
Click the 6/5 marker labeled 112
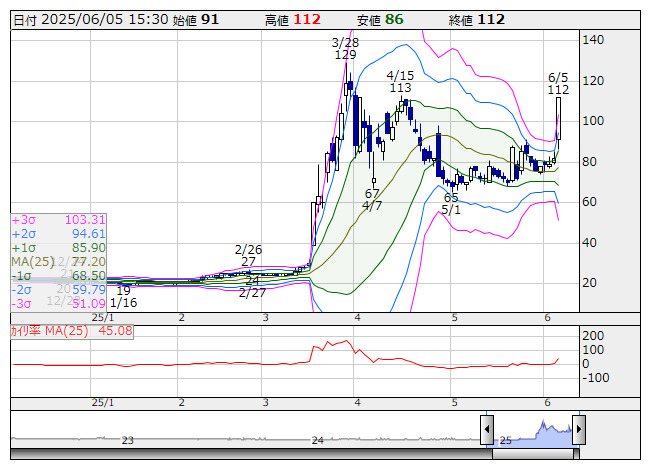pyautogui.click(x=558, y=84)
